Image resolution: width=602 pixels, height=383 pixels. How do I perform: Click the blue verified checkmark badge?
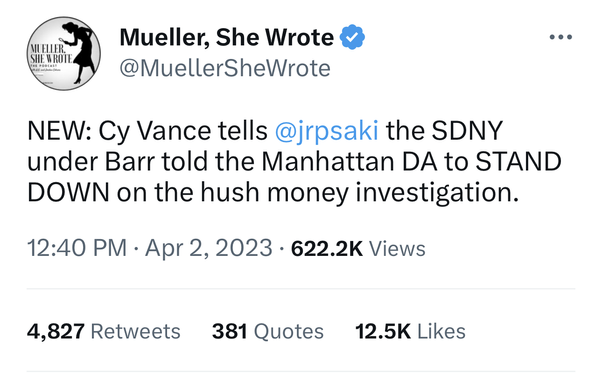click(x=352, y=37)
